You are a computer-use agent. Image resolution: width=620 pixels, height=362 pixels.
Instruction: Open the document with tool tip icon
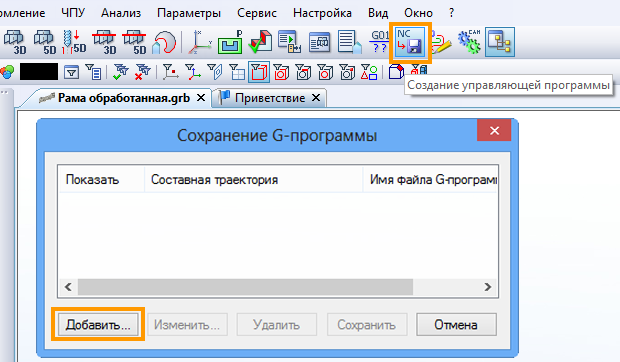[350, 42]
